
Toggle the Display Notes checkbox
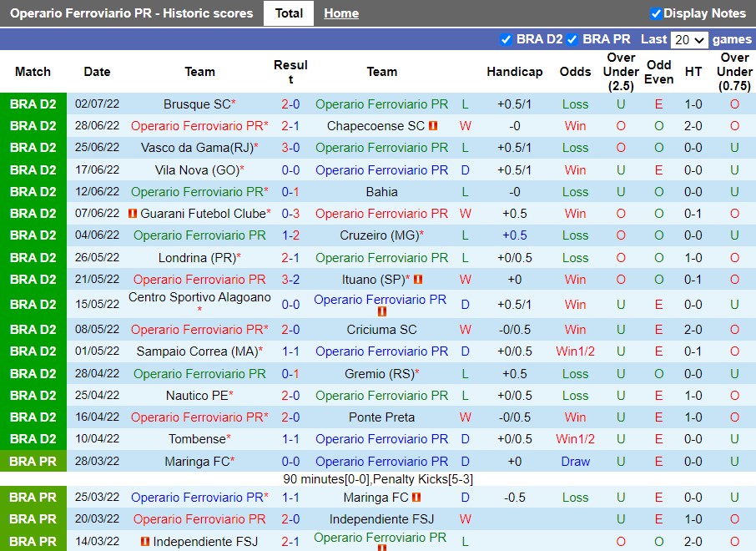[x=655, y=13]
